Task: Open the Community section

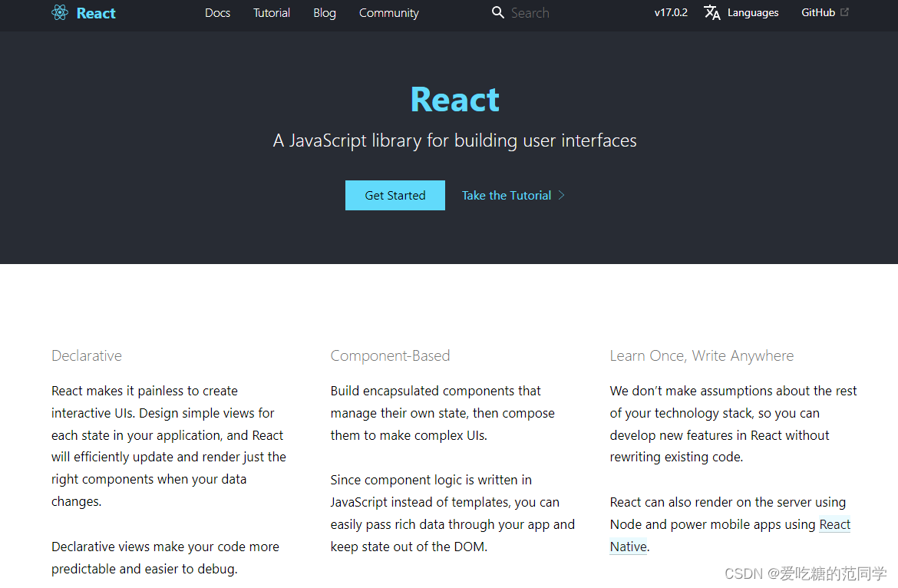Action: [x=389, y=12]
